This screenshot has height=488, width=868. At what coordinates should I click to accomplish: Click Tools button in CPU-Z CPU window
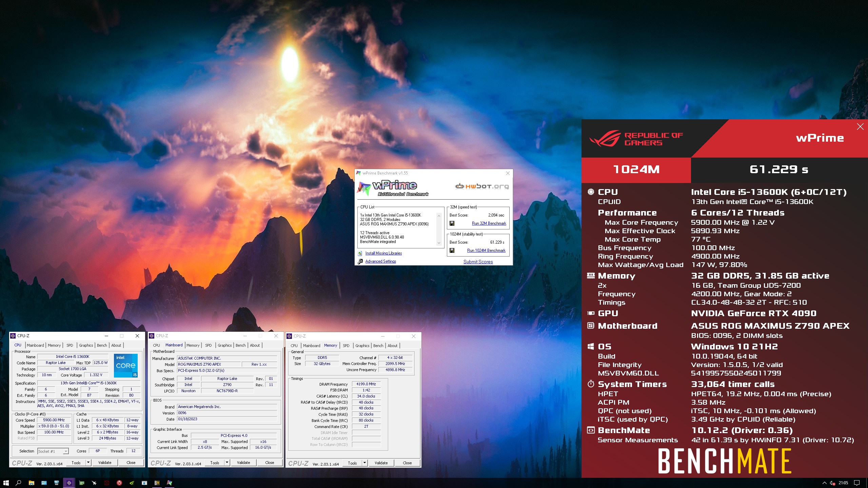point(76,463)
